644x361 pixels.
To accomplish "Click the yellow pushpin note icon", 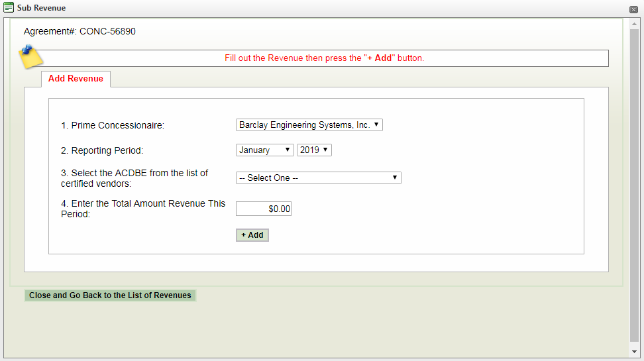I will tap(30, 56).
